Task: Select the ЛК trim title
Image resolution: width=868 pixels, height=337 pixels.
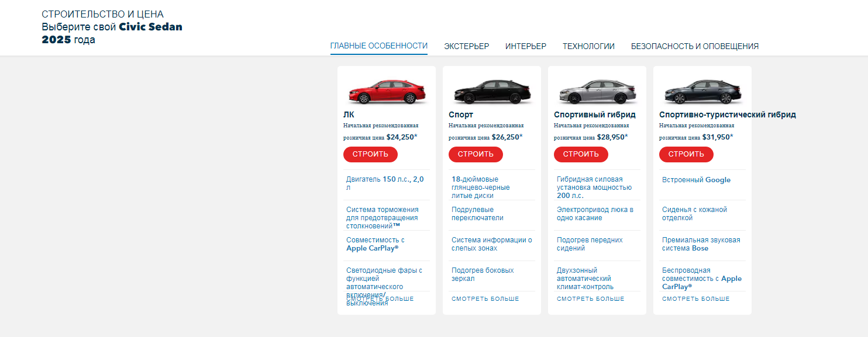Action: click(349, 114)
